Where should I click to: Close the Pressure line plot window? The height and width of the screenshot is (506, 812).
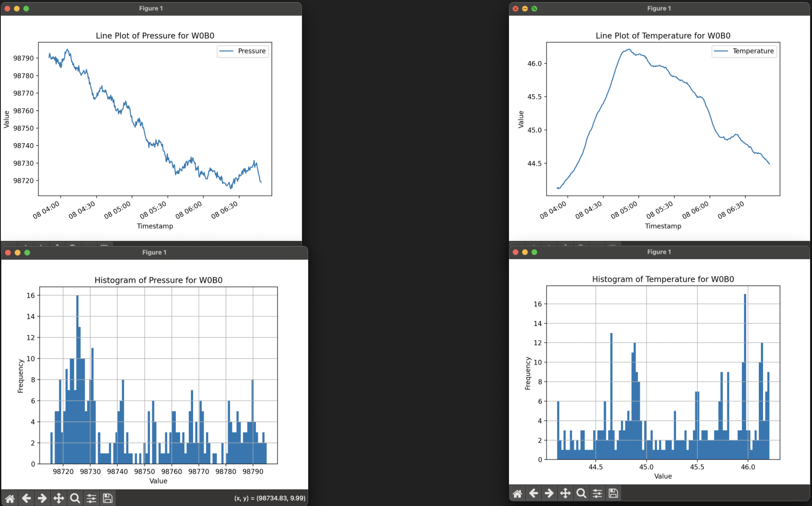[7, 9]
